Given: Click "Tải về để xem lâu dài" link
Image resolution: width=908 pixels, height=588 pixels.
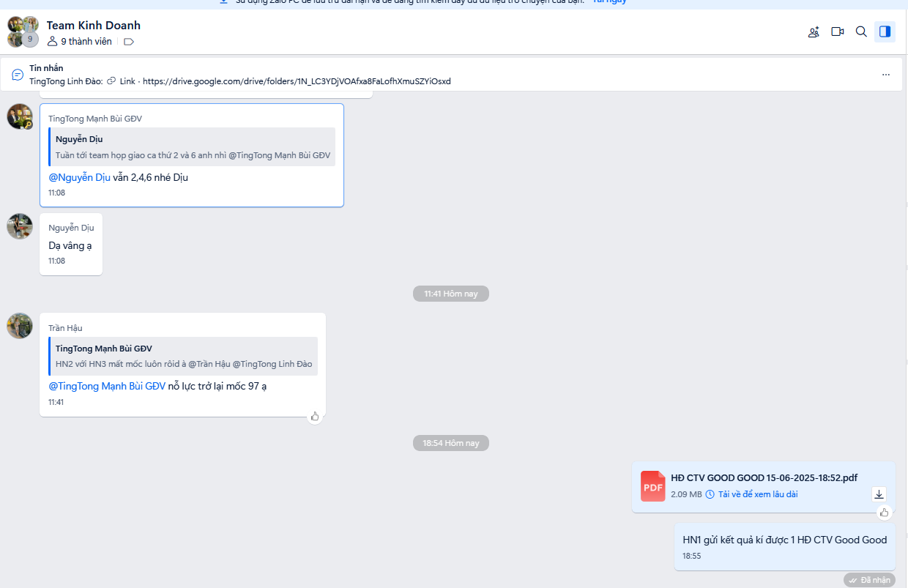Looking at the screenshot, I should tap(757, 494).
